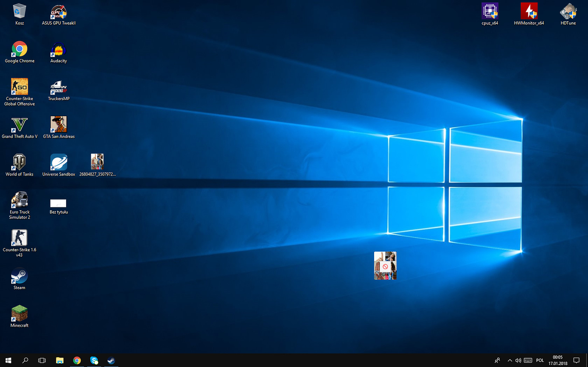
Task: Expand the hidden system tray icons
Action: click(x=510, y=360)
